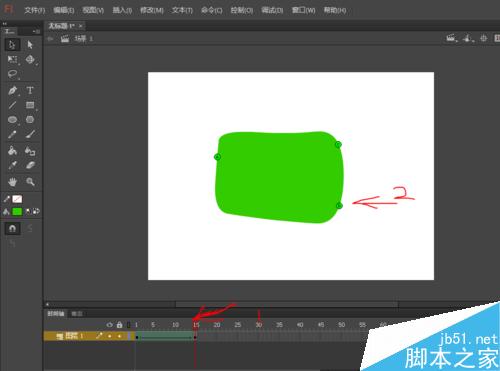Image resolution: width=500 pixels, height=371 pixels.
Task: Open the 插入(I) menu
Action: [122, 10]
